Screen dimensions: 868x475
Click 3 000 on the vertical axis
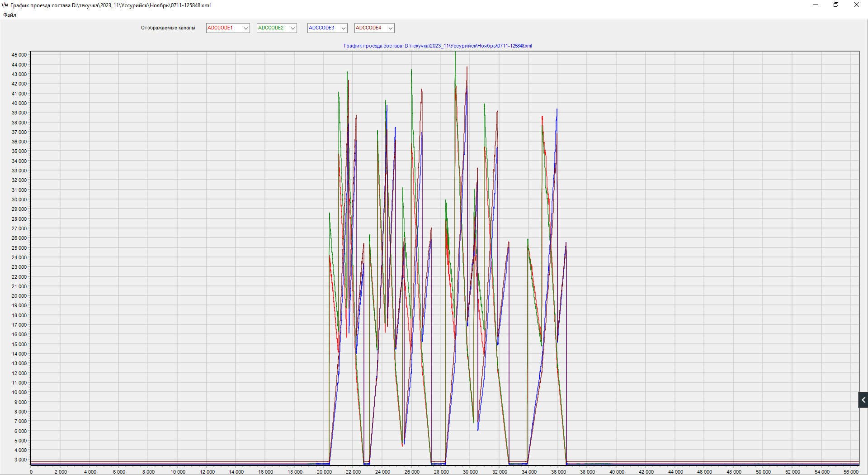[x=20, y=460]
